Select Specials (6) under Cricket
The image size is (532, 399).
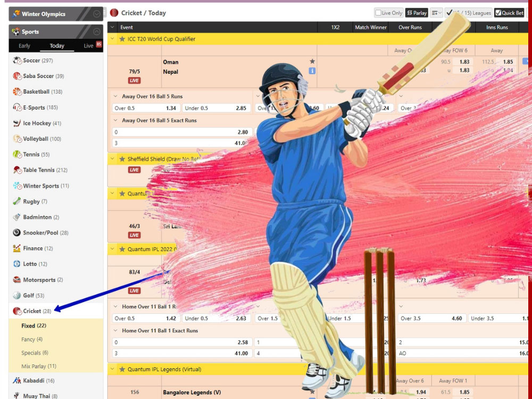tap(35, 353)
